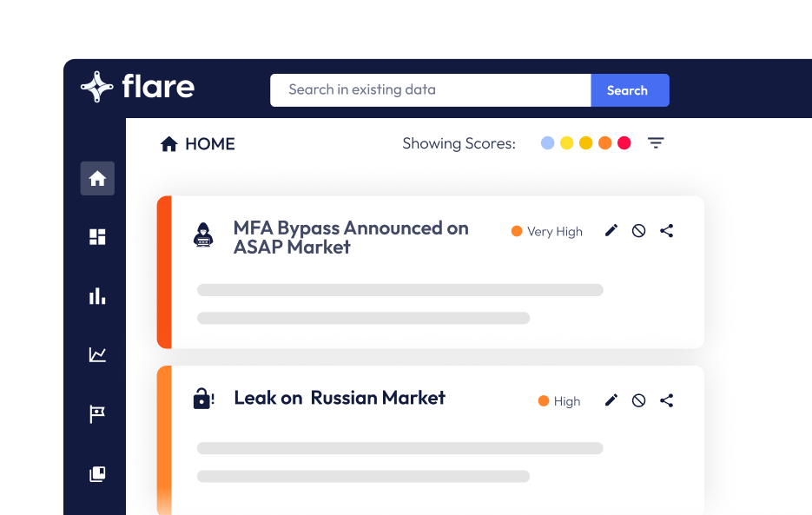Open MFA Bypass Announced on ASAP Market
The width and height of the screenshot is (812, 515).
(x=351, y=237)
